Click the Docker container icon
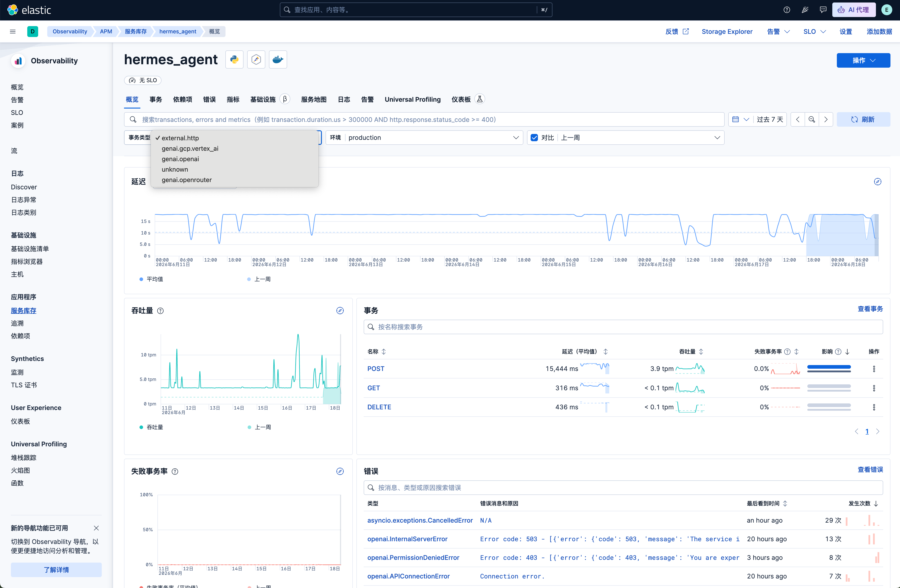900x588 pixels. point(278,60)
